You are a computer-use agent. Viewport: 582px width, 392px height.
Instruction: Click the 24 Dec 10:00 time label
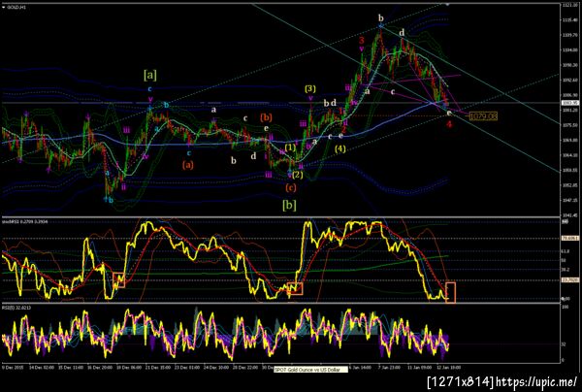tap(216, 368)
